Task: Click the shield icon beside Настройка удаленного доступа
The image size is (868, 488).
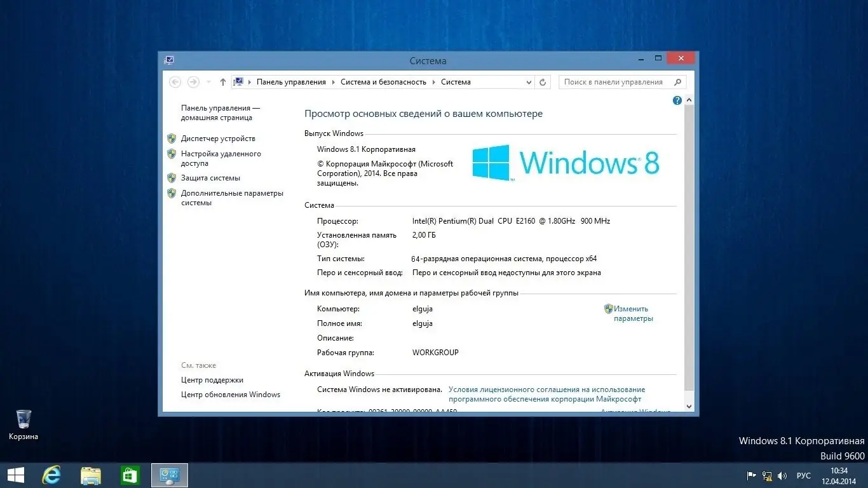Action: coord(172,154)
